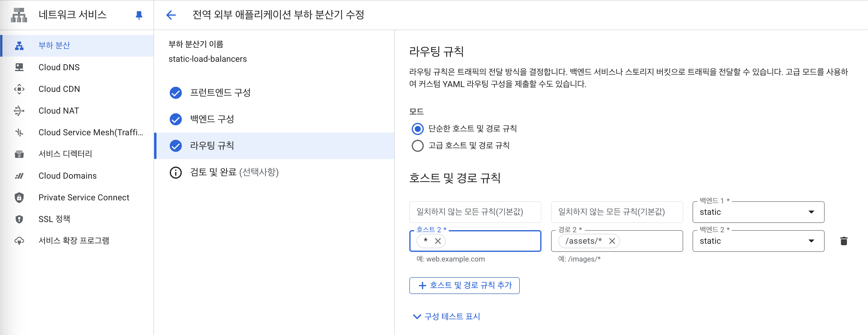Click the Cloud DNS sidebar icon

pos(19,67)
